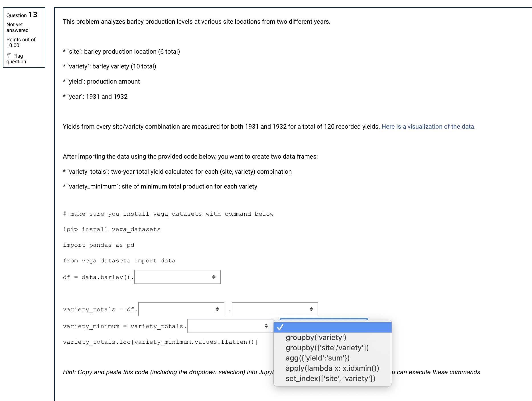Open the empty method dropdown after data.barley()
Image resolution: width=532 pixels, height=401 pixels.
pos(177,277)
